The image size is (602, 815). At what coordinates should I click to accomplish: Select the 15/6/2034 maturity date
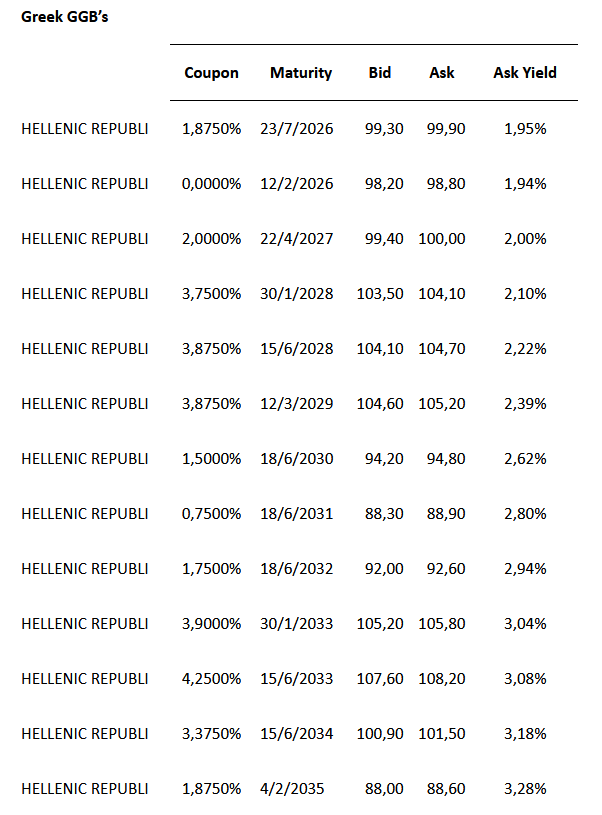coord(297,734)
